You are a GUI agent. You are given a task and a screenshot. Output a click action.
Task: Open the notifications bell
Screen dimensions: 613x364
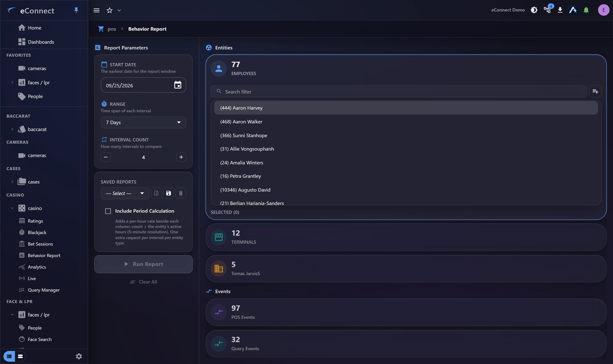pos(586,10)
